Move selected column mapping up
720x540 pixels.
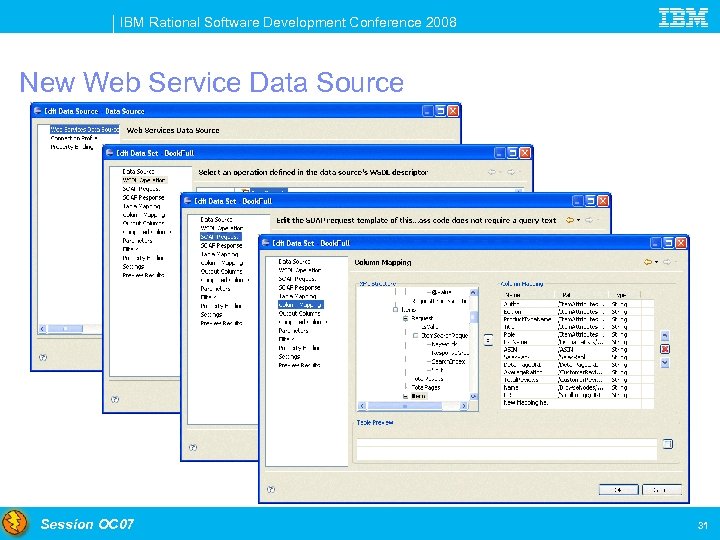pyautogui.click(x=664, y=336)
